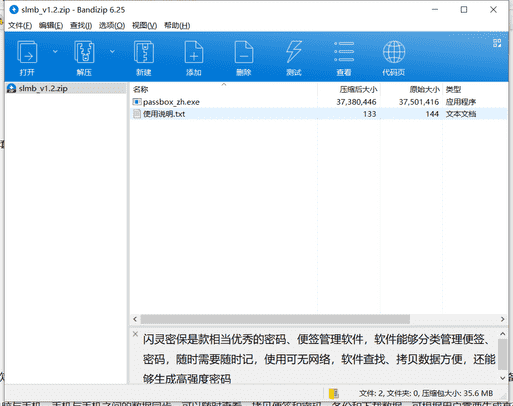Click the 新建 (New archive) icon
The width and height of the screenshot is (513, 406).
click(x=144, y=52)
